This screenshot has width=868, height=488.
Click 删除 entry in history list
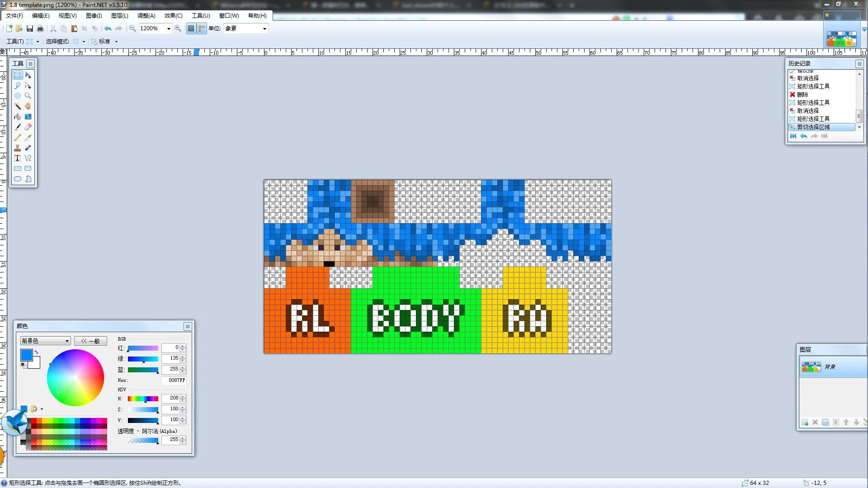[802, 94]
